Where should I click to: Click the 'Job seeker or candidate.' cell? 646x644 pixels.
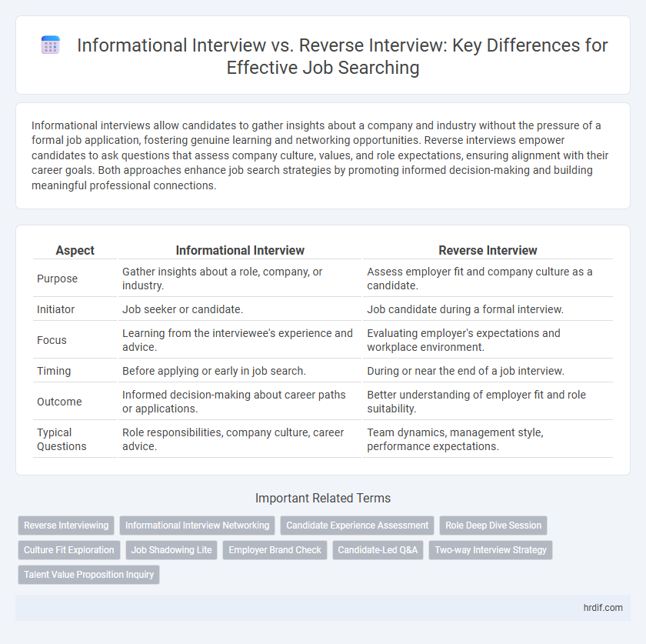(240, 309)
